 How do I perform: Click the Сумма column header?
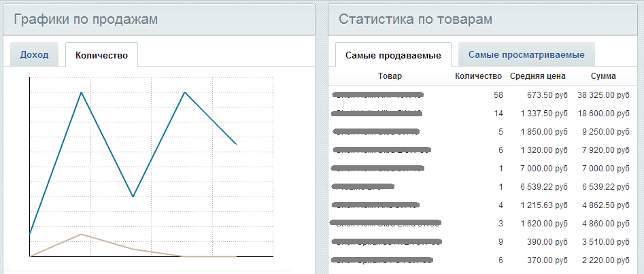603,76
